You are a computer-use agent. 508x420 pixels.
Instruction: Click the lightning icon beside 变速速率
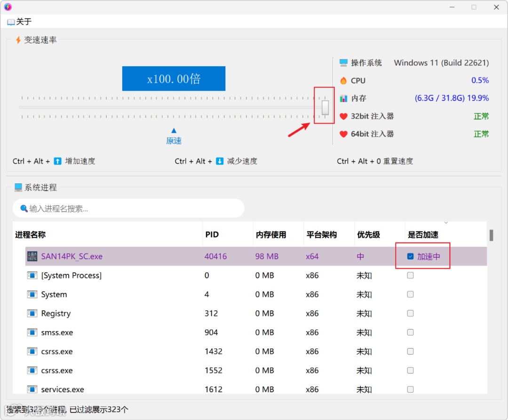click(18, 40)
